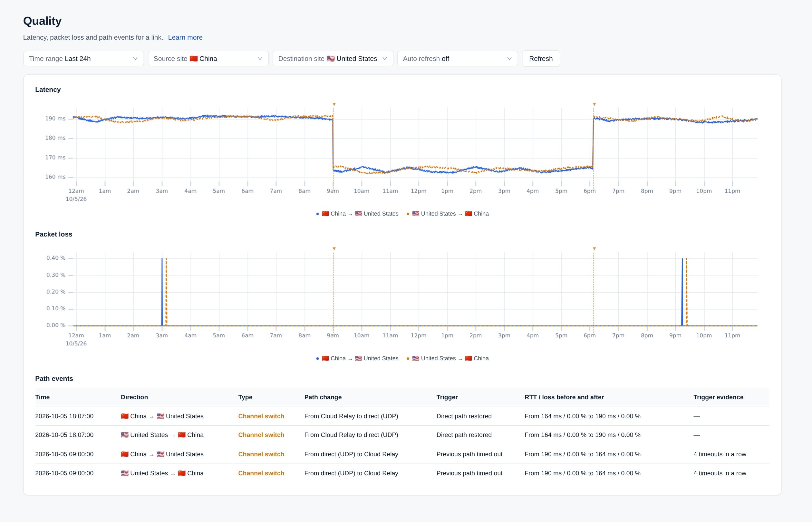The height and width of the screenshot is (522, 812).
Task: Click Channel switch in 09:00 China → United States row
Action: pyautogui.click(x=261, y=454)
